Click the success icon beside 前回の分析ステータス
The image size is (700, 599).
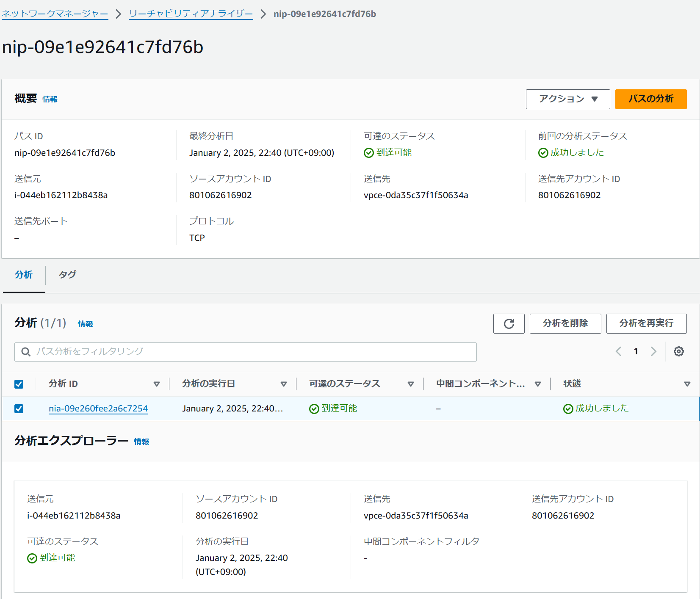click(543, 153)
